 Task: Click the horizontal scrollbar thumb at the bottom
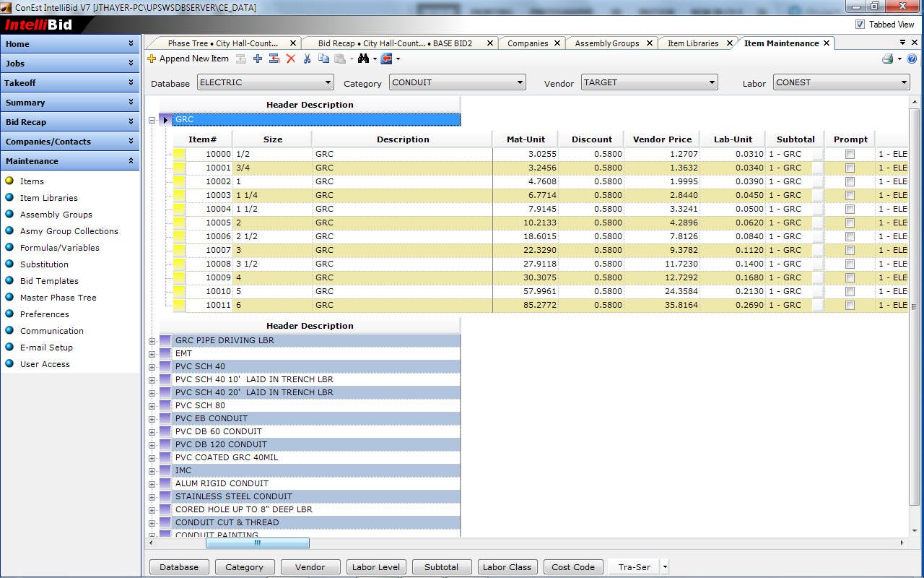257,543
